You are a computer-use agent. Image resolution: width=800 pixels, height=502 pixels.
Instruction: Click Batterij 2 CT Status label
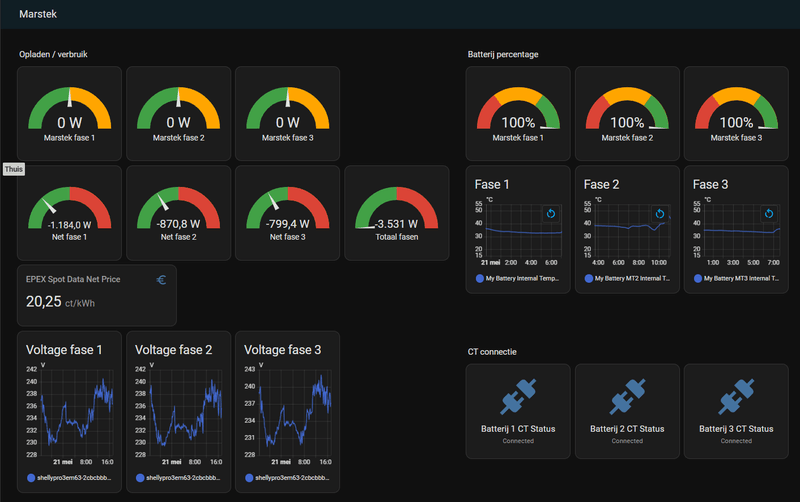(x=627, y=429)
